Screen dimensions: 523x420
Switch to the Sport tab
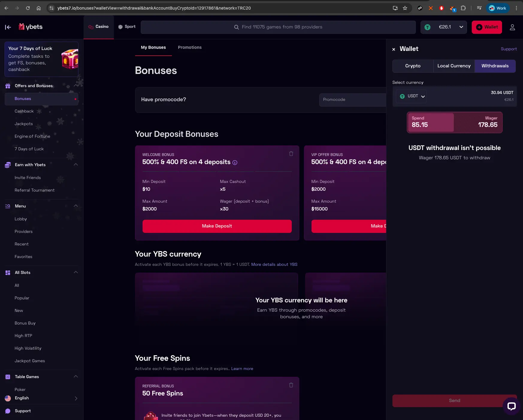point(127,27)
